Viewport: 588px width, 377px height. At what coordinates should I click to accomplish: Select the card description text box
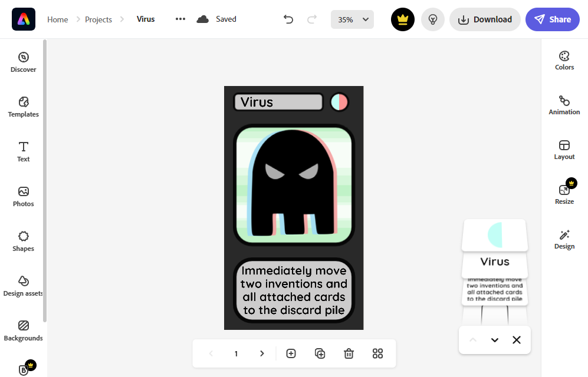(294, 290)
